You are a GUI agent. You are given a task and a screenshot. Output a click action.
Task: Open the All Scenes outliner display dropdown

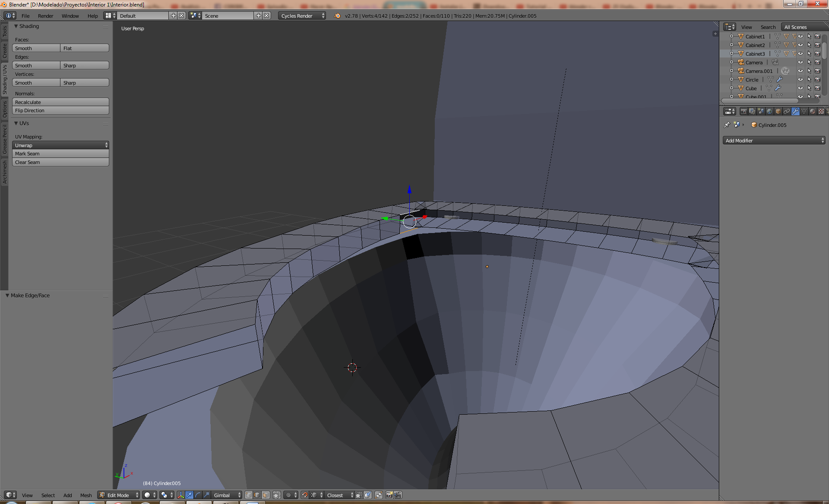[805, 27]
